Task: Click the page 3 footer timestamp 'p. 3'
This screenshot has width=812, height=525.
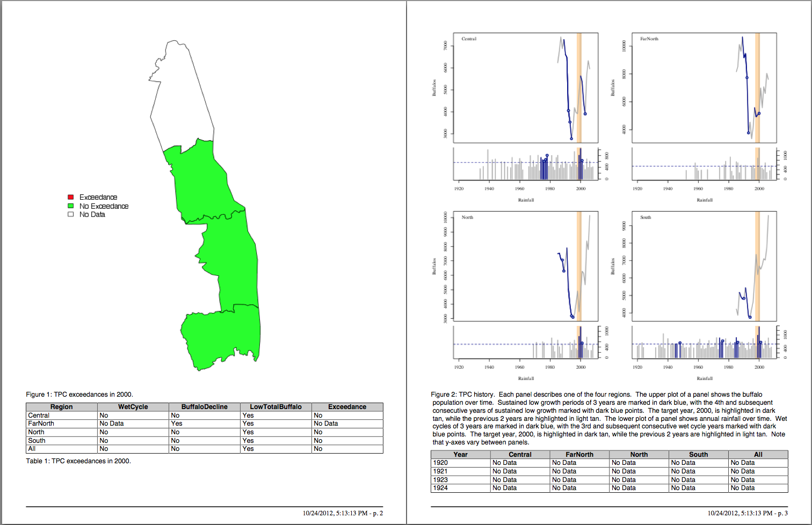Action: point(748,513)
